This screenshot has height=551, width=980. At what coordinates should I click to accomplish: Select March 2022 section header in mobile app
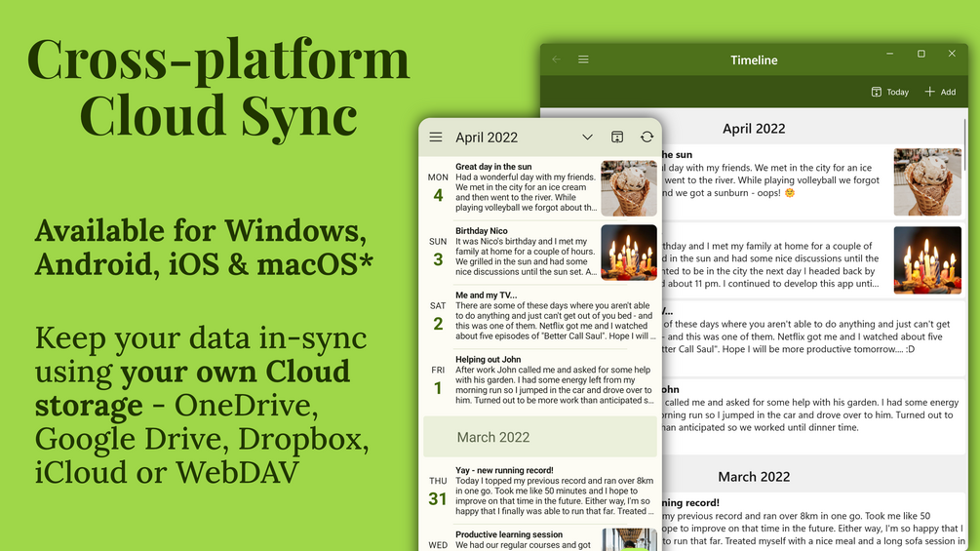pos(540,437)
